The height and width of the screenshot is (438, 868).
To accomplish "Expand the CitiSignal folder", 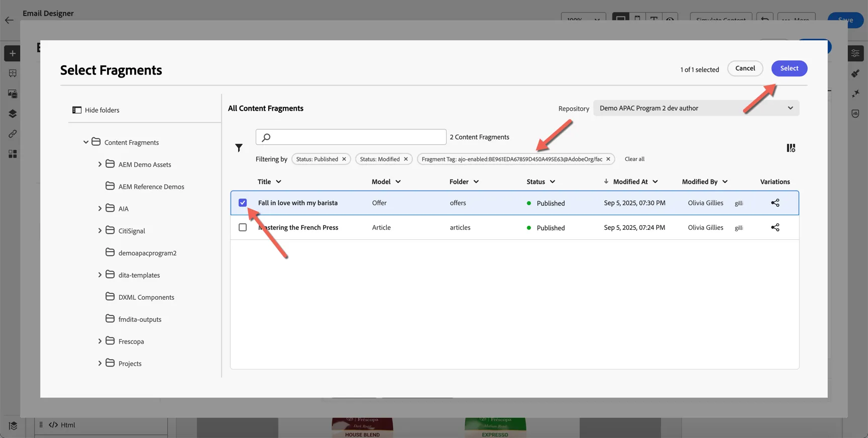I will tap(99, 231).
